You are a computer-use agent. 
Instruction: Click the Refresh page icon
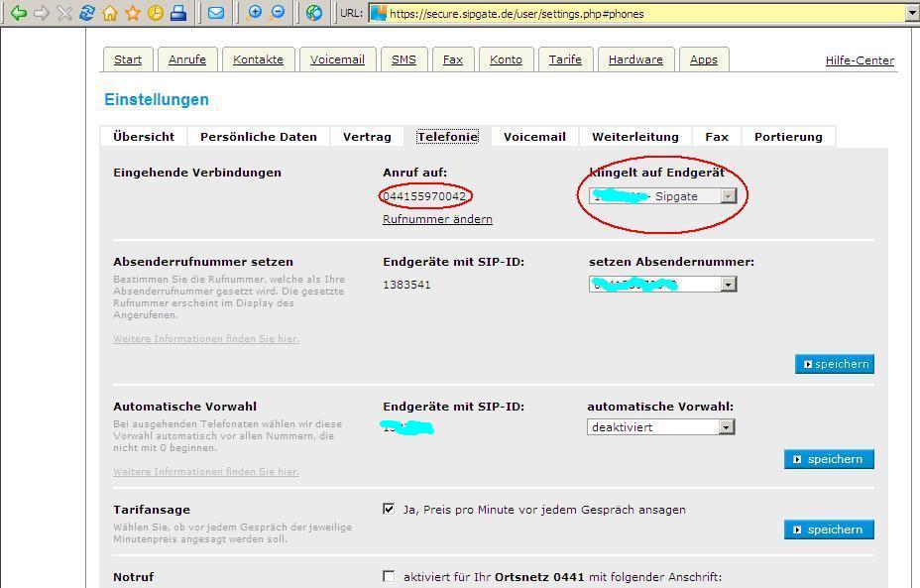[87, 13]
